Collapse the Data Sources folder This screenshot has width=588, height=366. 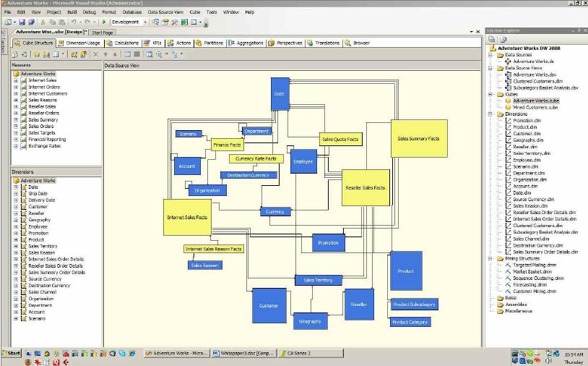click(490, 55)
